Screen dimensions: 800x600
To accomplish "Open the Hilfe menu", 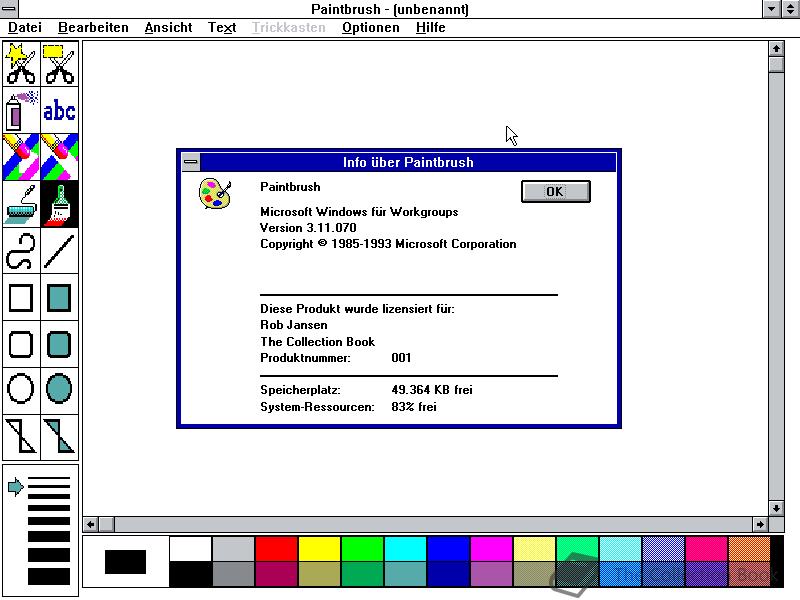I will pyautogui.click(x=431, y=28).
